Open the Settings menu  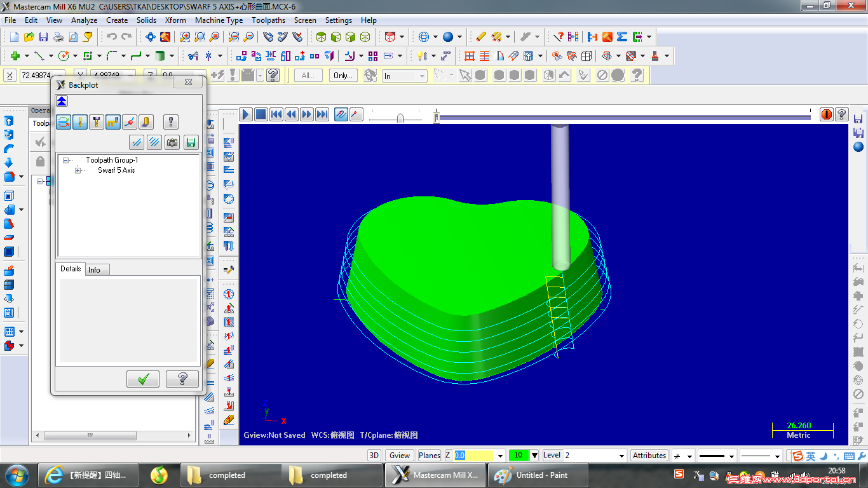coord(339,20)
